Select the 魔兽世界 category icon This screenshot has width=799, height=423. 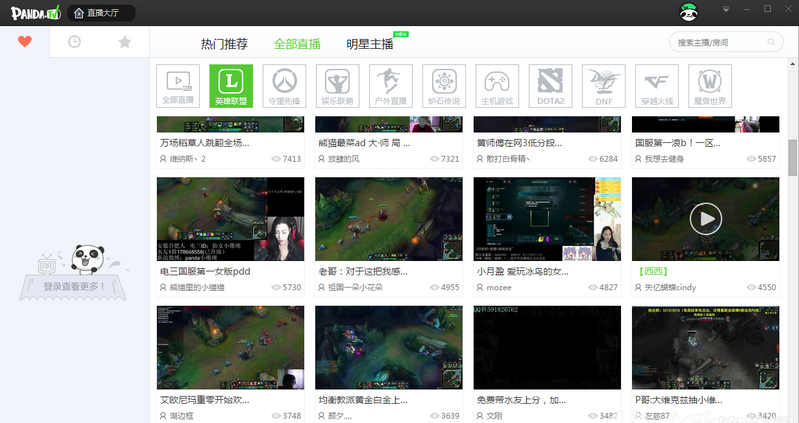point(709,86)
